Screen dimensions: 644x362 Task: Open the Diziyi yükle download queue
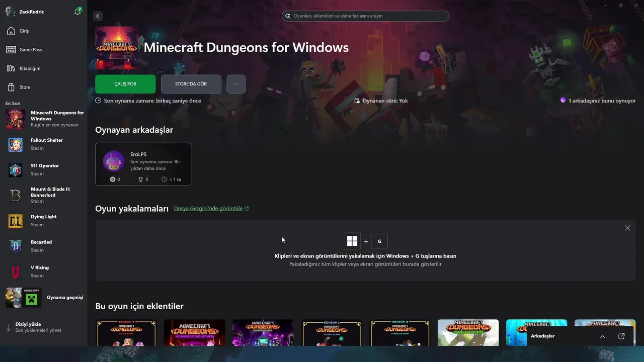click(x=43, y=327)
